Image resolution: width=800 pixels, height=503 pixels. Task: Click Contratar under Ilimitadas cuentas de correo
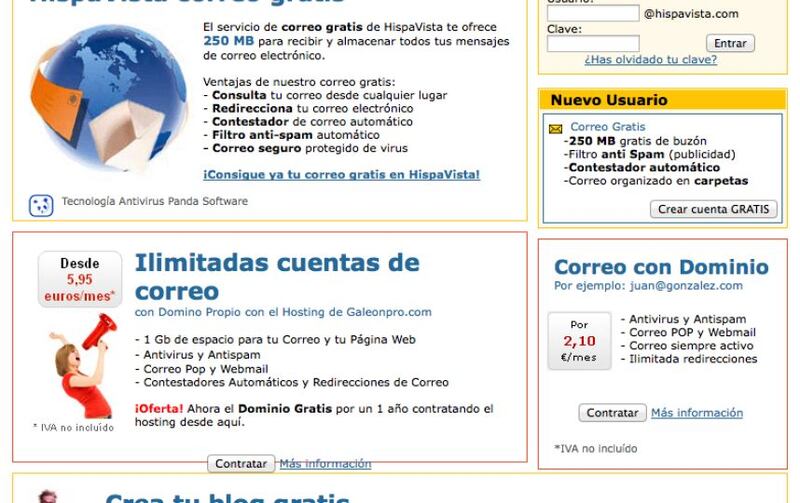point(241,464)
